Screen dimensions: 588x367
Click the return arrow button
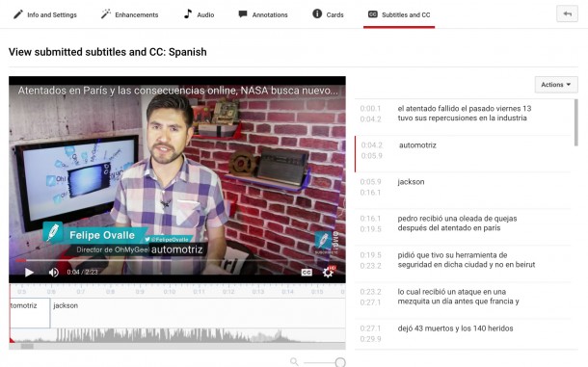567,13
